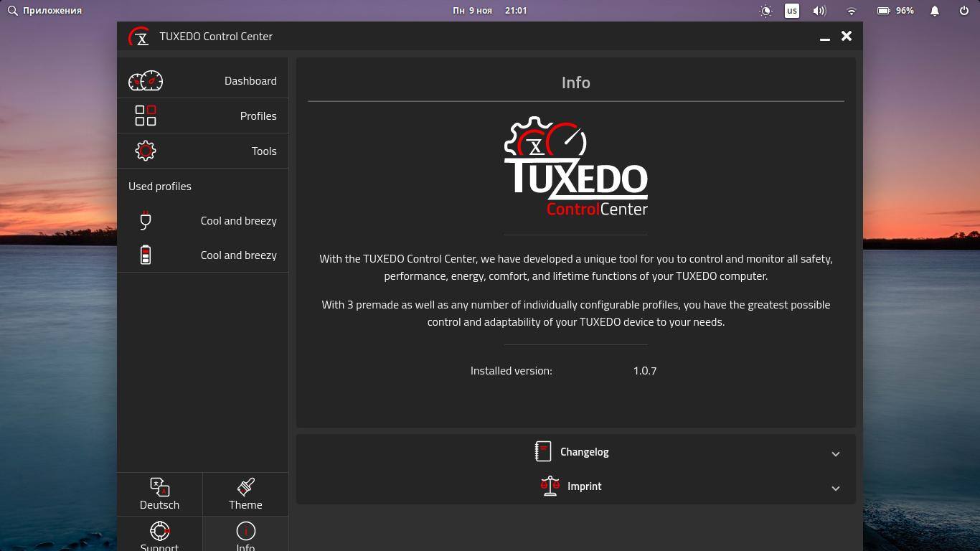The width and height of the screenshot is (980, 551).
Task: Click the battery profile icon
Action: pyautogui.click(x=146, y=255)
